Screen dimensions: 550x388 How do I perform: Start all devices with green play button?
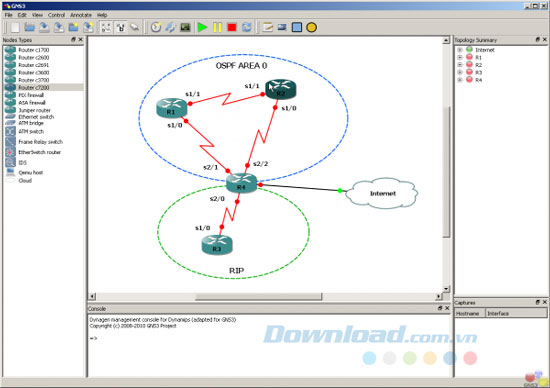202,27
